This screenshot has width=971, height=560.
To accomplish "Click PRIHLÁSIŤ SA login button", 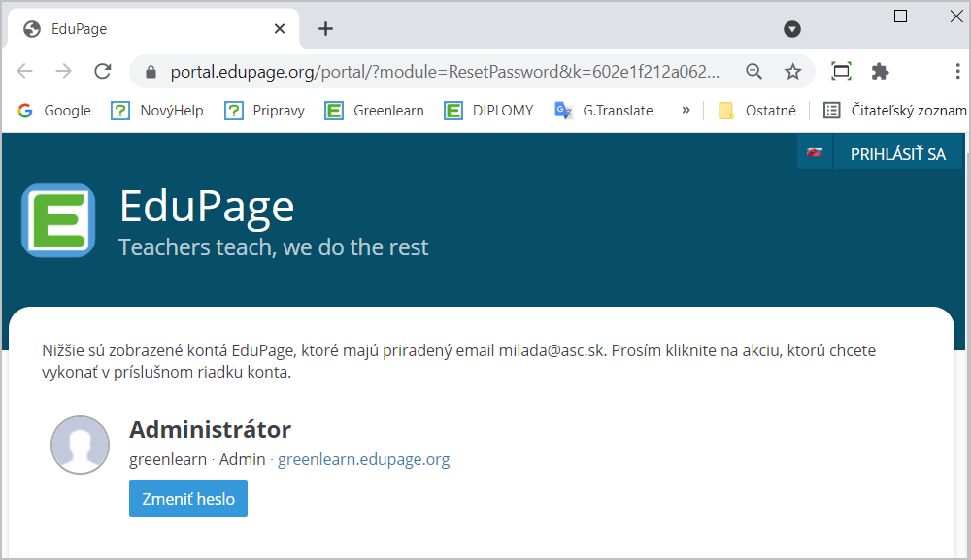I will click(x=898, y=154).
